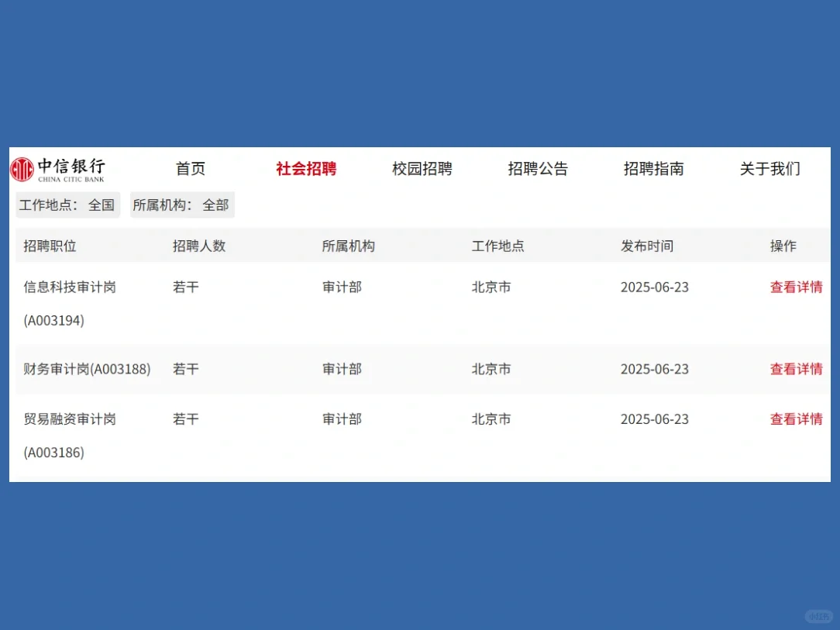Click 审计部 in the 财务审计岗 row
The image size is (840, 630).
[342, 369]
